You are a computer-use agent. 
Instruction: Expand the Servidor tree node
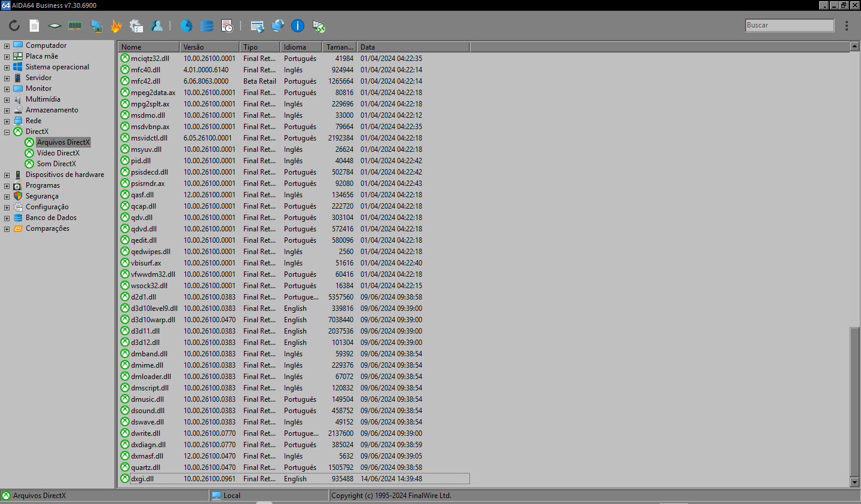coord(7,78)
